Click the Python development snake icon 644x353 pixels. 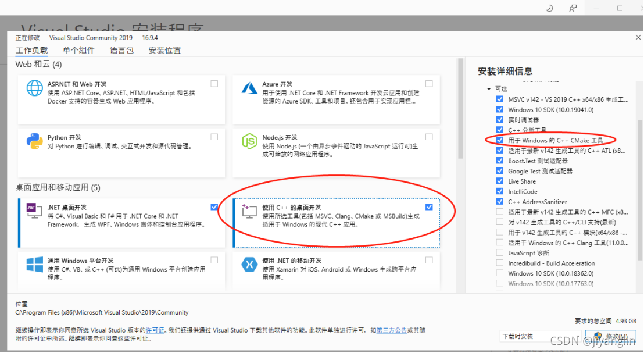pyautogui.click(x=34, y=141)
